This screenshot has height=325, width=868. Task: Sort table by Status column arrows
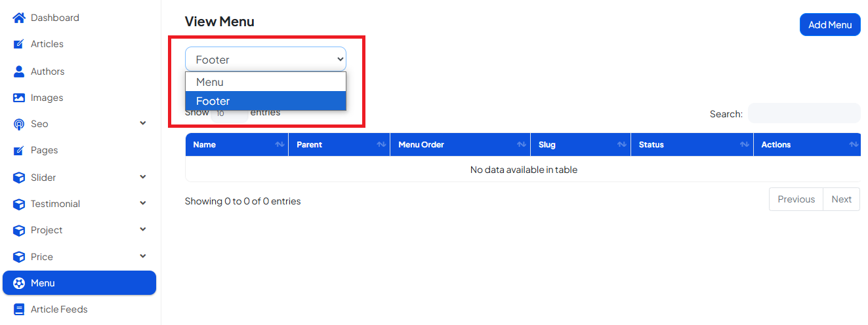(745, 145)
